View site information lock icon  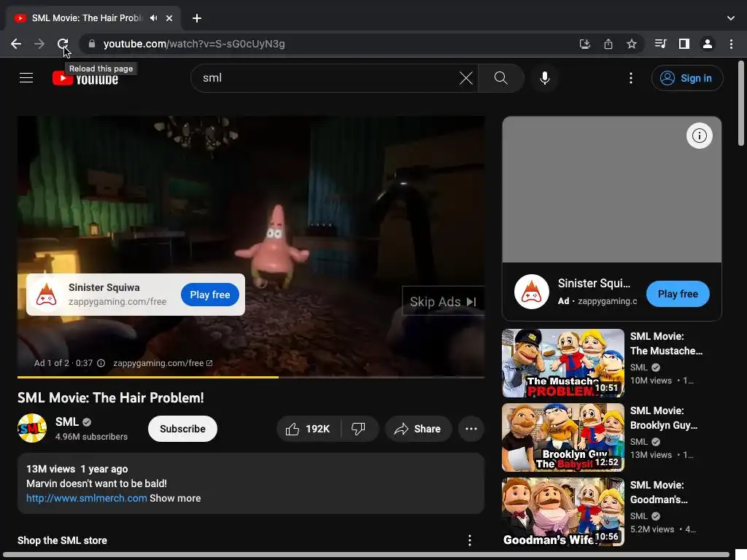click(x=92, y=44)
